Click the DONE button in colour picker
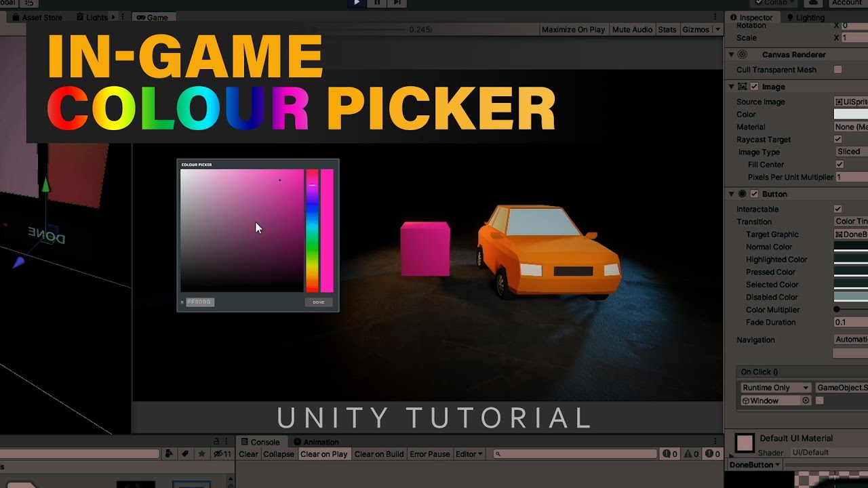868x488 pixels. (319, 302)
